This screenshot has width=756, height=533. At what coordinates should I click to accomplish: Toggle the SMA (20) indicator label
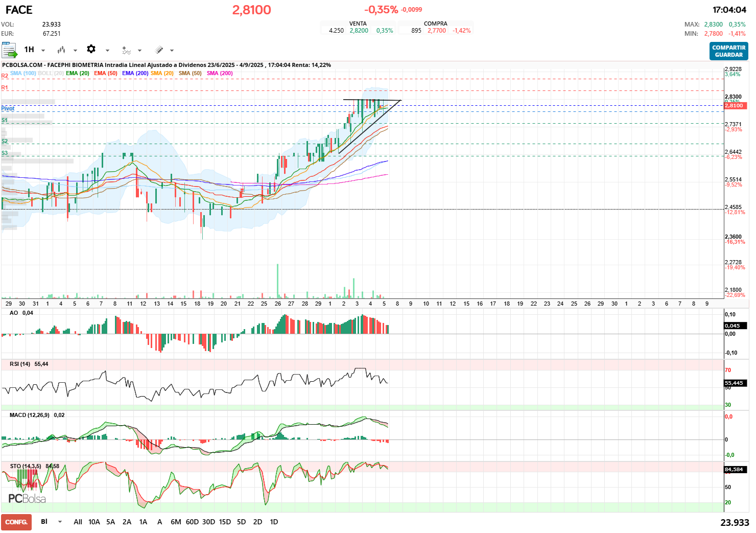162,73
